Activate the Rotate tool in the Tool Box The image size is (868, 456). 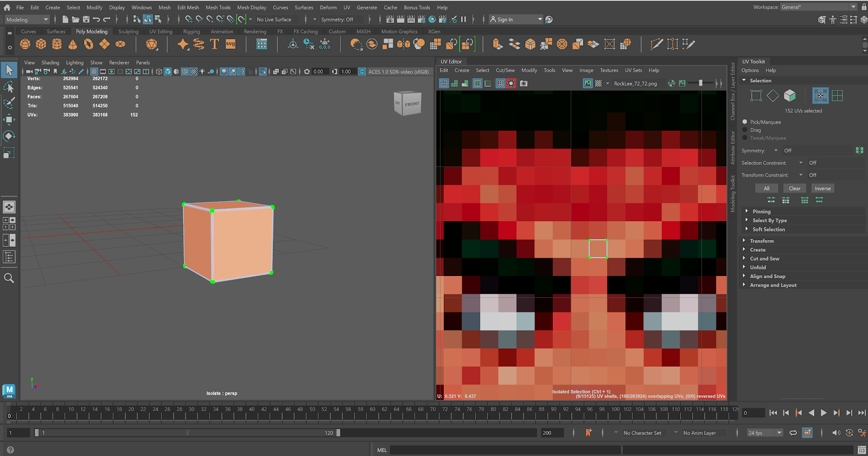coord(9,136)
